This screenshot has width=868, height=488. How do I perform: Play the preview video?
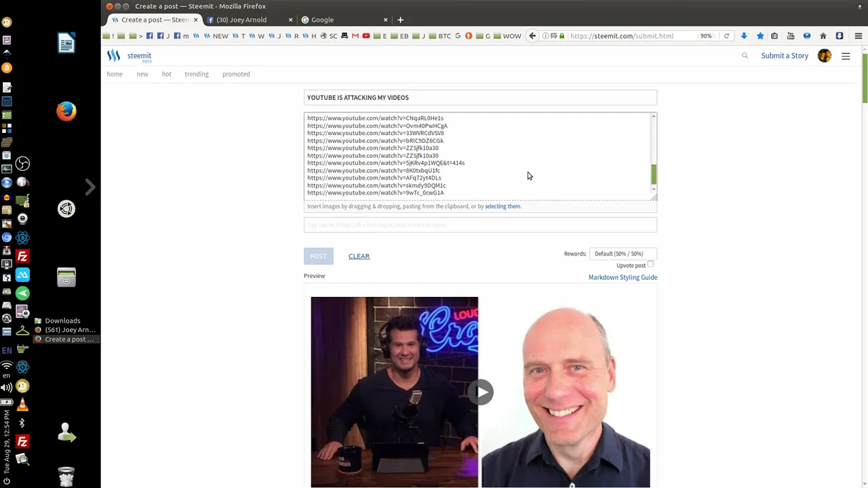[481, 392]
